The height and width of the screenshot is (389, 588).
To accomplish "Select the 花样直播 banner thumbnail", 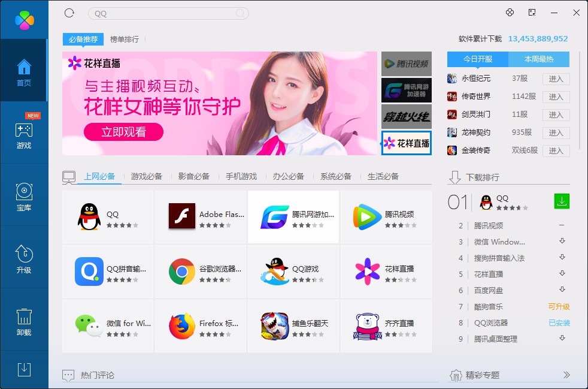I will click(407, 143).
